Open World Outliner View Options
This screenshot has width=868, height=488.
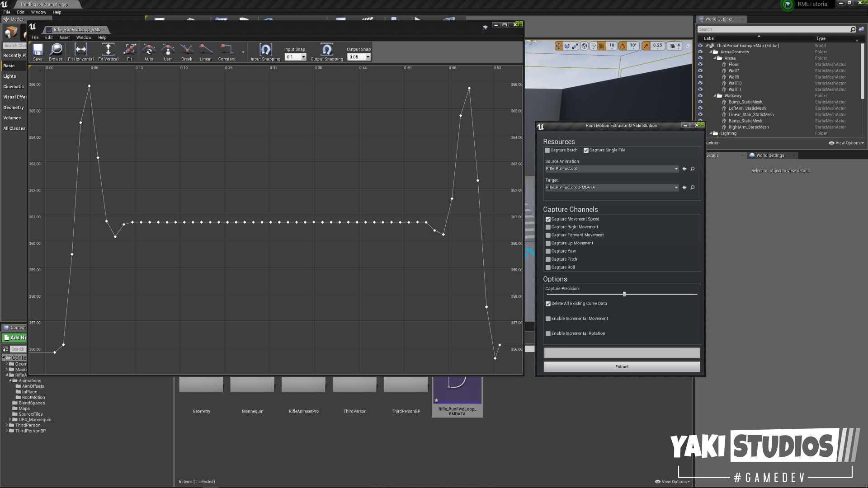[846, 143]
